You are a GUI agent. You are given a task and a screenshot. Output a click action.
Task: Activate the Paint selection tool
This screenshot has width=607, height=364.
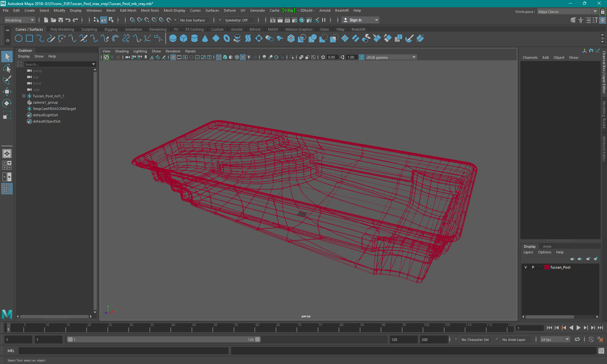click(x=7, y=80)
